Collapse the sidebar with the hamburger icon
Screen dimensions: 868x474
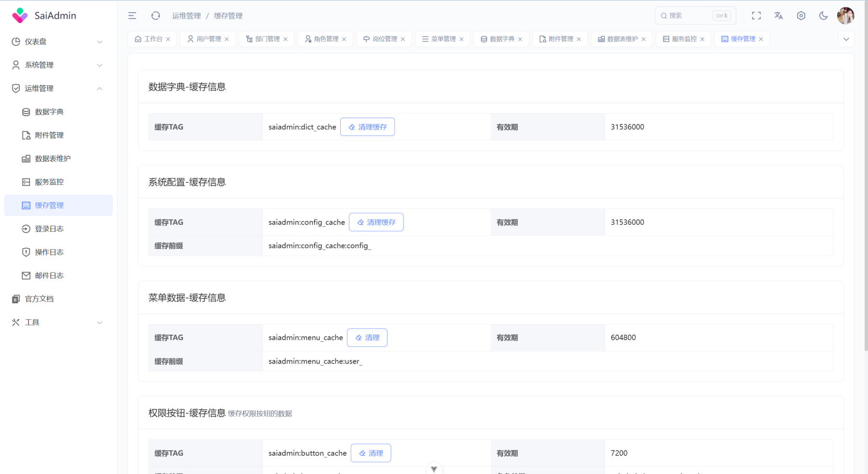[x=132, y=16]
